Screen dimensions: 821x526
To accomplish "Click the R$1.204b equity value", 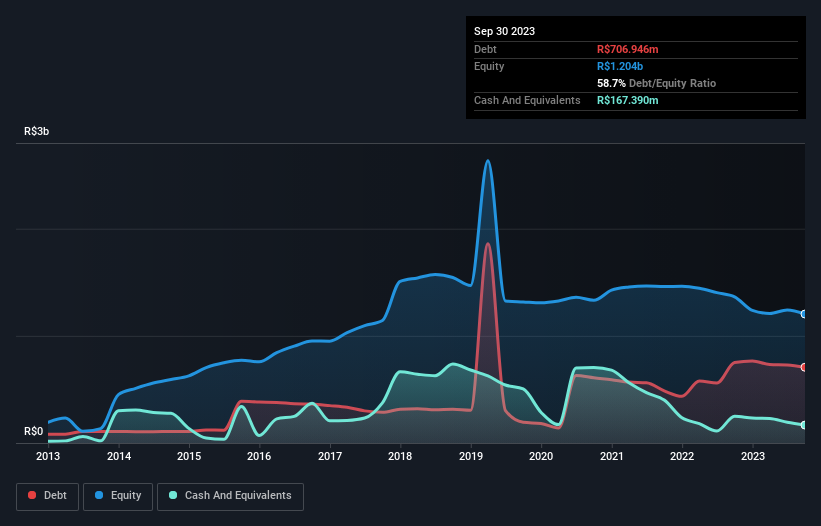I will 620,66.
